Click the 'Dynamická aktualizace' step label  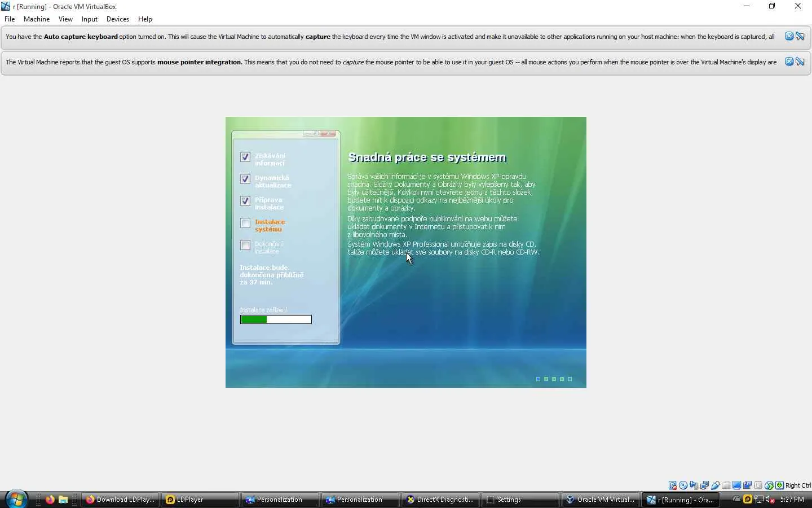(273, 182)
